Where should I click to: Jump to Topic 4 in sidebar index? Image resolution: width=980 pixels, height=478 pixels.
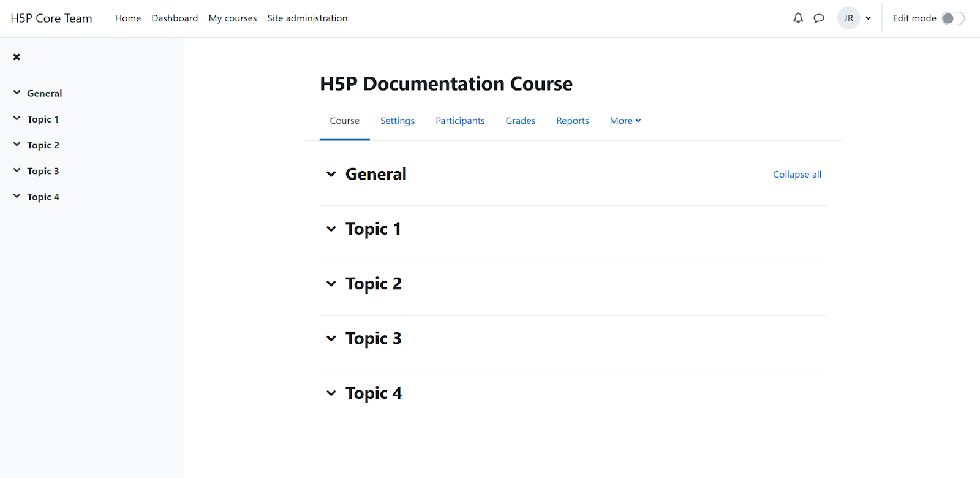[43, 197]
